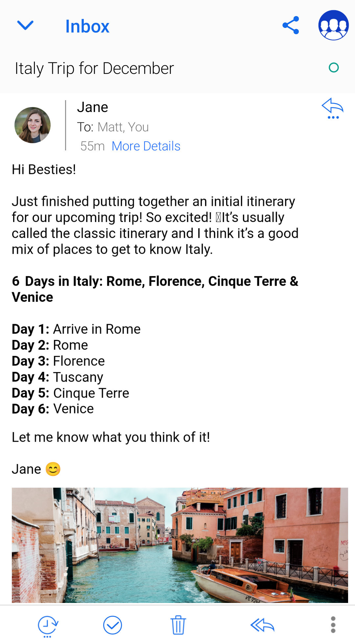Image resolution: width=355 pixels, height=644 pixels.
Task: Open Jane's profile photo
Action: pos(33,125)
